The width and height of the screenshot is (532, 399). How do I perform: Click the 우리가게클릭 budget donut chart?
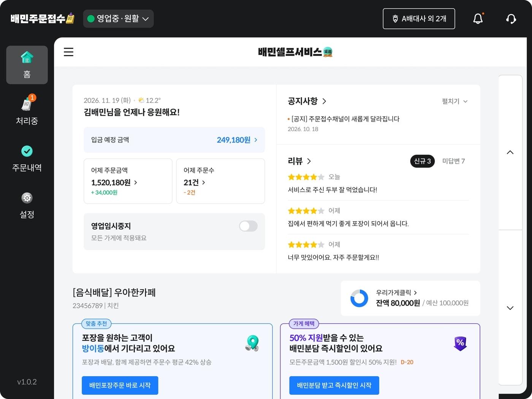tap(359, 298)
